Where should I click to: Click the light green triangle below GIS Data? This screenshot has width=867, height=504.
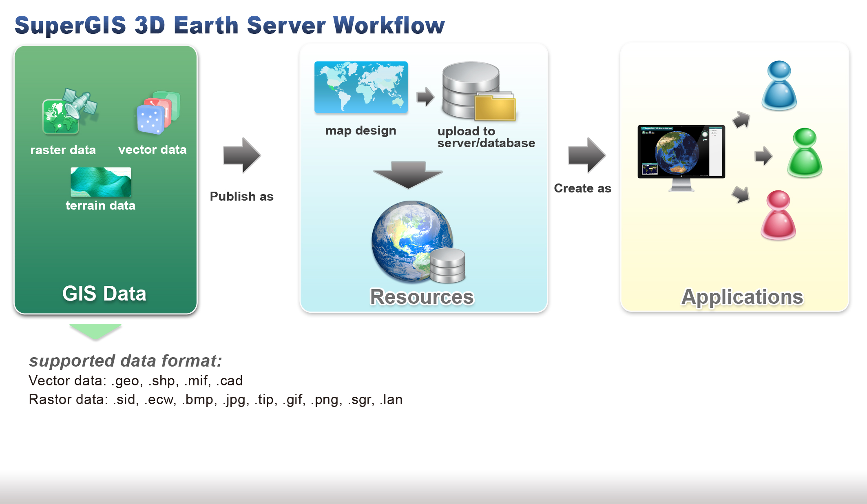point(95,332)
